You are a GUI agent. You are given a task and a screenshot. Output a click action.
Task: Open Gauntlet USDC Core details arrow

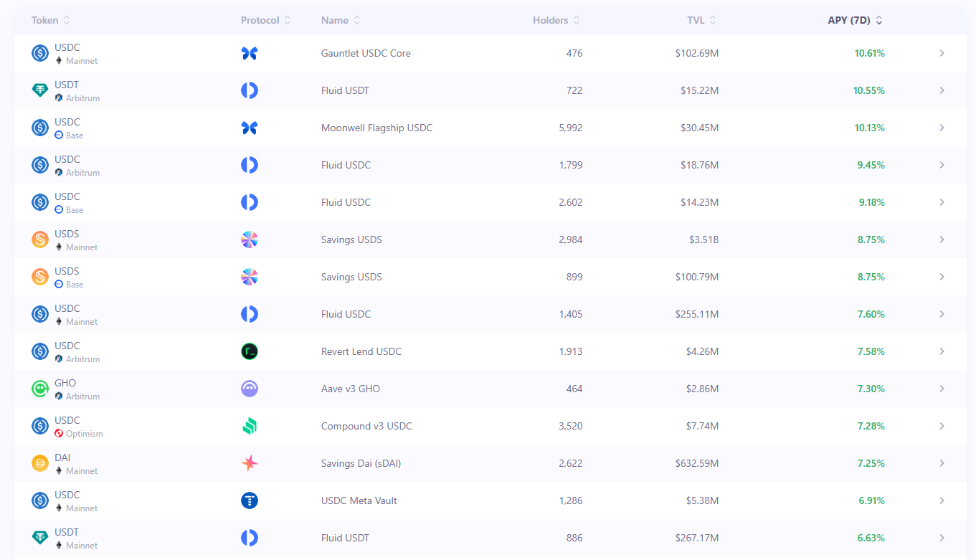pyautogui.click(x=942, y=53)
